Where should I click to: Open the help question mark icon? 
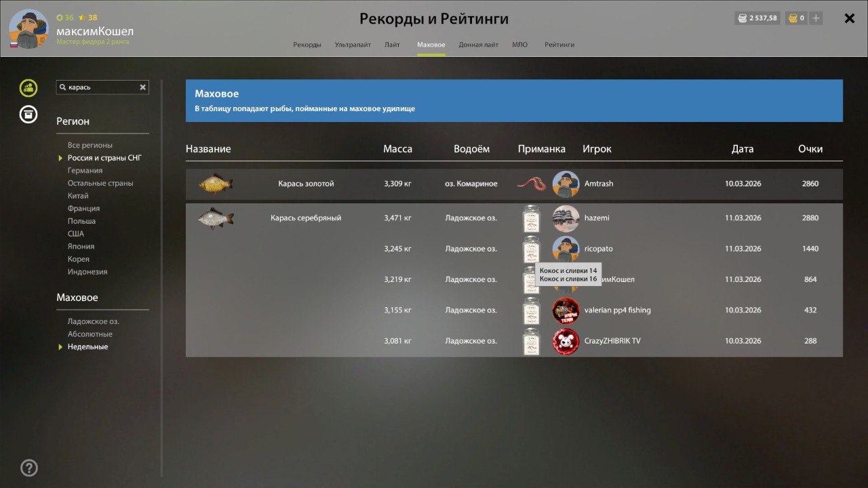pyautogui.click(x=29, y=468)
